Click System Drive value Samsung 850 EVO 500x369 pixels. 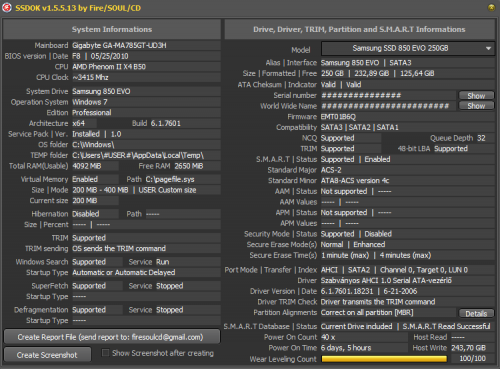click(x=101, y=91)
